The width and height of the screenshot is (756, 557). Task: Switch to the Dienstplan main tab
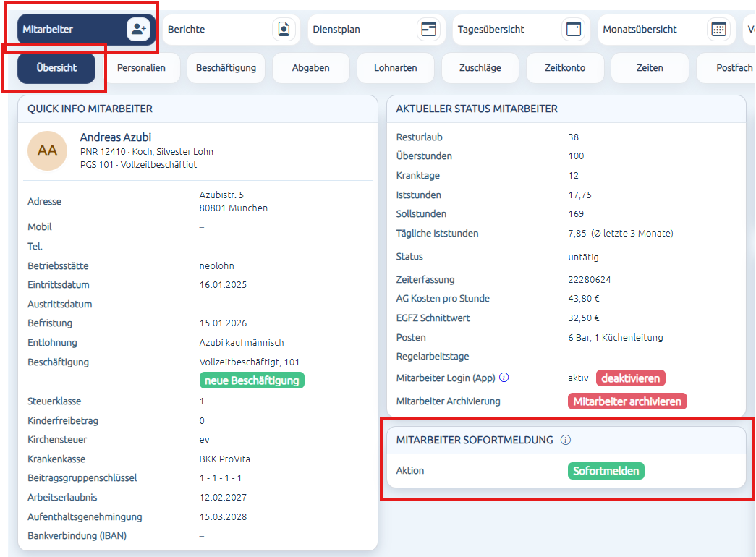[376, 30]
